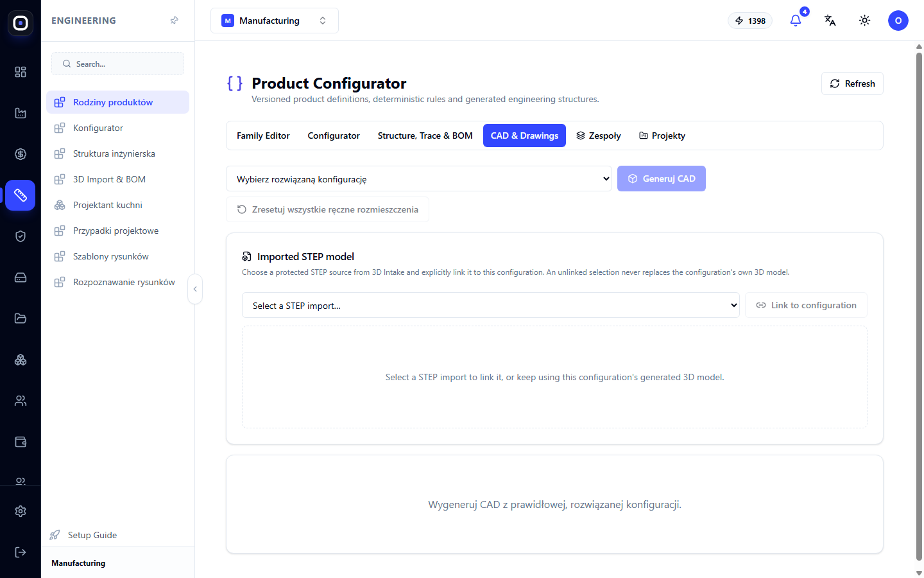Open 3D Import & BOM in sidebar

coord(117,179)
